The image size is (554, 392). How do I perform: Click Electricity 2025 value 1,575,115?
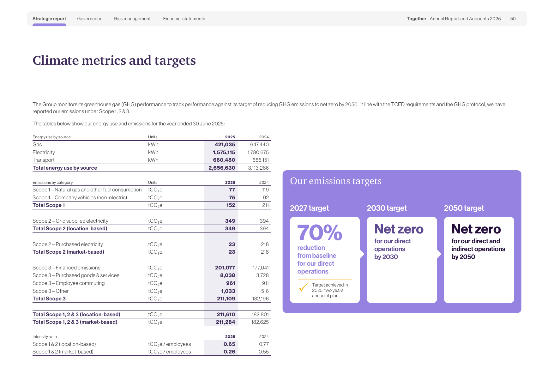(x=224, y=152)
